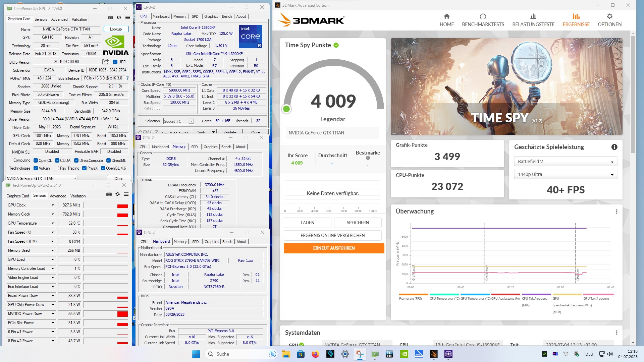Open CPU-Z taskbar icon
This screenshot has height=362, width=644.
(x=448, y=354)
